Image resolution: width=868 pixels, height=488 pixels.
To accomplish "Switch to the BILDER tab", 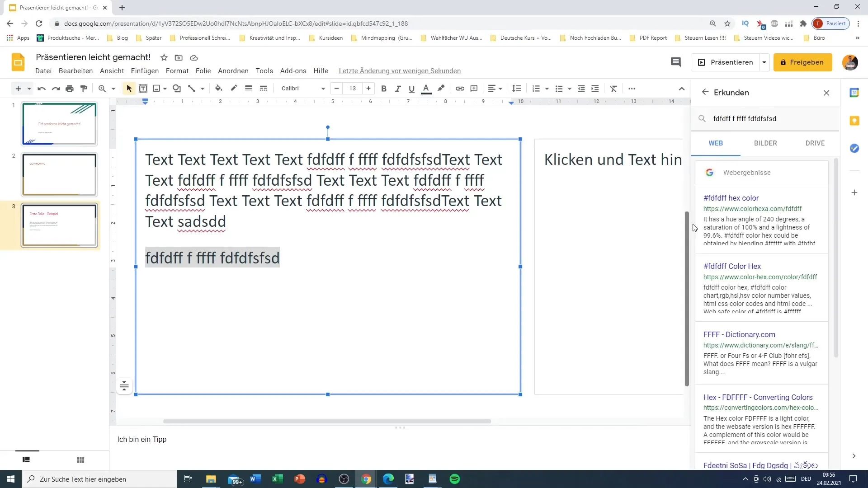I will point(765,143).
